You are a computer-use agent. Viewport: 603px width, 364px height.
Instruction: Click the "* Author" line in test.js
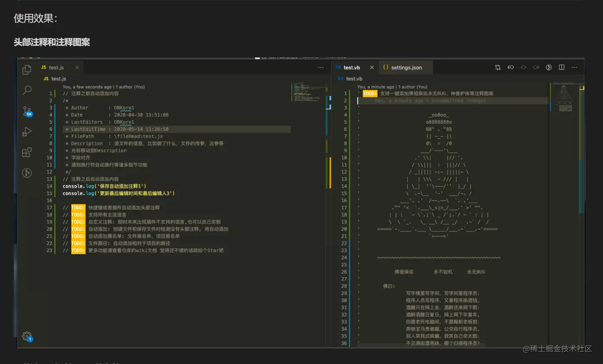(100, 108)
